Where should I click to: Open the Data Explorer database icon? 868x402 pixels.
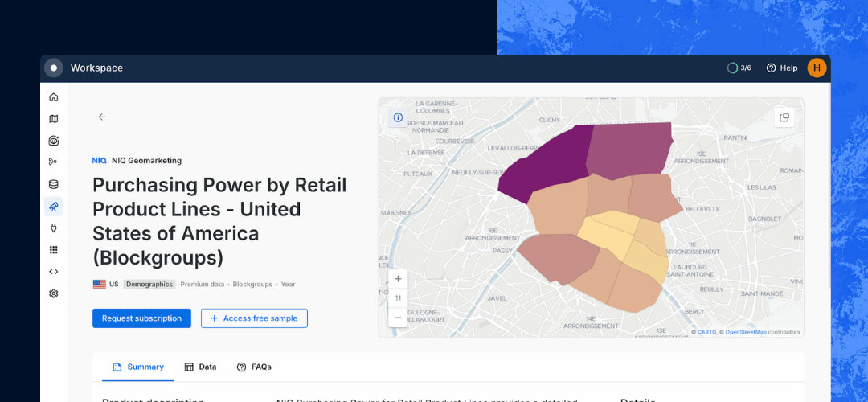(x=54, y=184)
